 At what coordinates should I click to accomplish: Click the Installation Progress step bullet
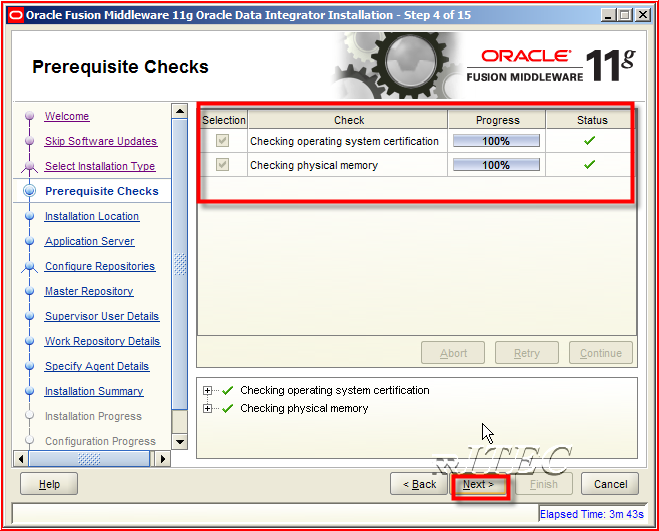(29, 415)
